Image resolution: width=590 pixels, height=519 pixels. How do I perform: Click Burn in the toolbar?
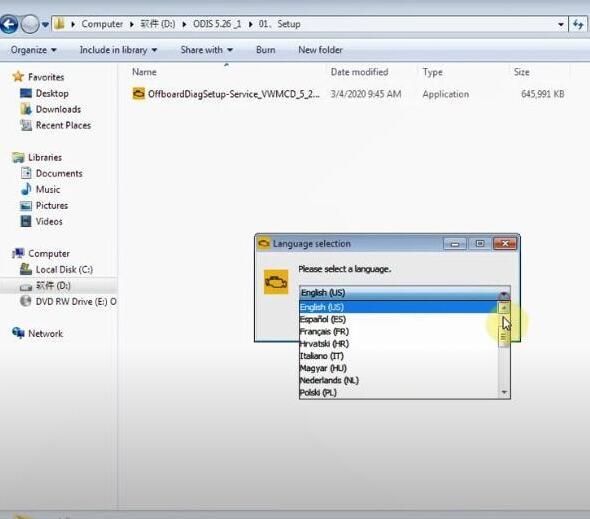click(x=265, y=50)
